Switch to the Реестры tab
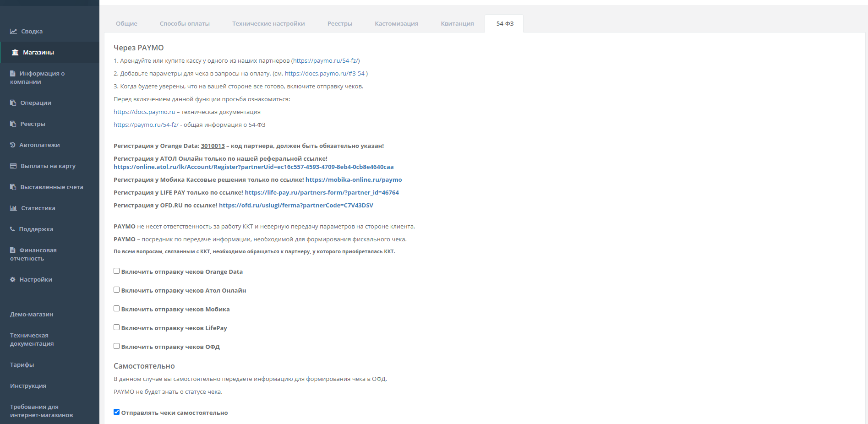 (340, 24)
